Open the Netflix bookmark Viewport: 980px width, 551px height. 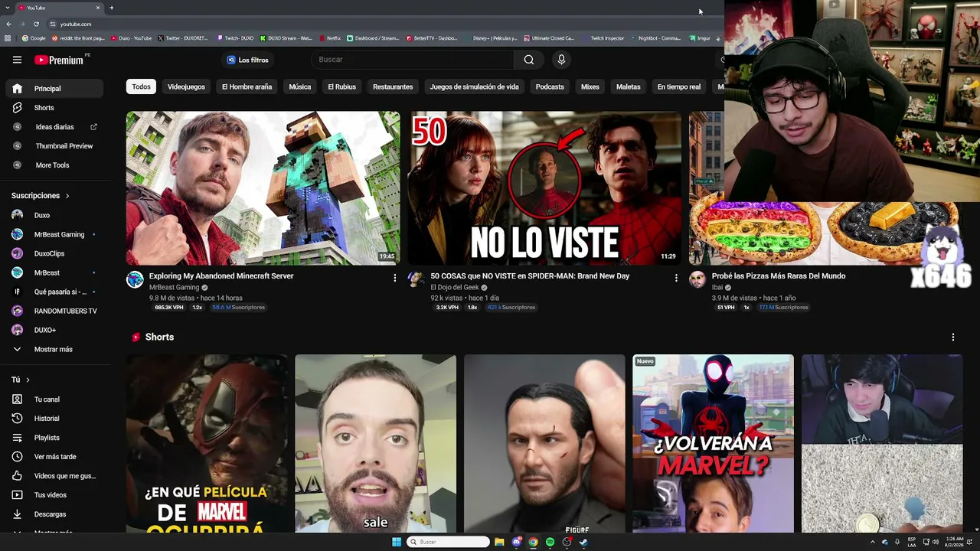click(x=330, y=38)
